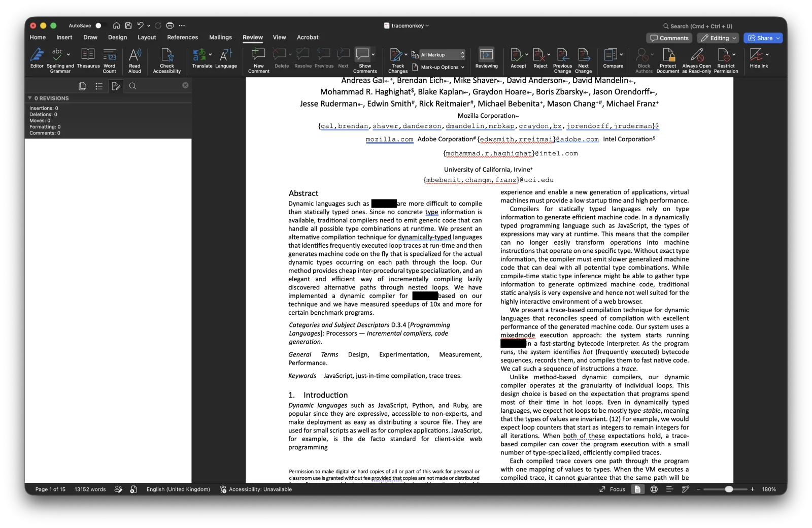The image size is (812, 528).
Task: Go to Previous Change
Action: coord(562,60)
